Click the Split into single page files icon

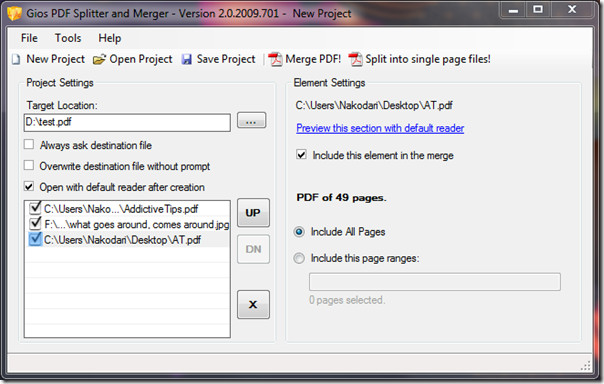(355, 59)
